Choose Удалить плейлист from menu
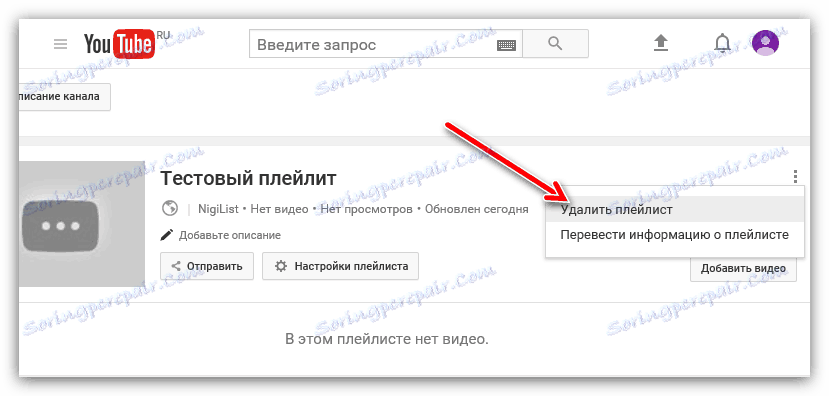Screen dimensions: 829x396 coord(675,210)
